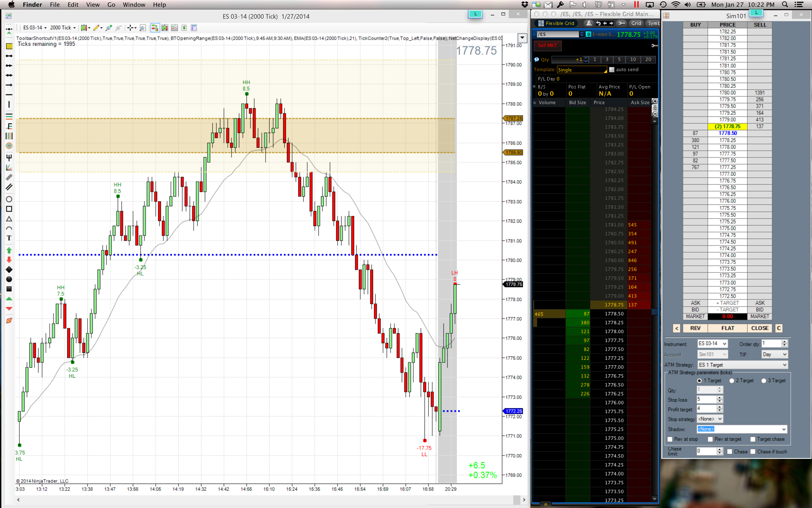The image size is (812, 508).
Task: Select the green triangle up marker
Action: (x=9, y=299)
